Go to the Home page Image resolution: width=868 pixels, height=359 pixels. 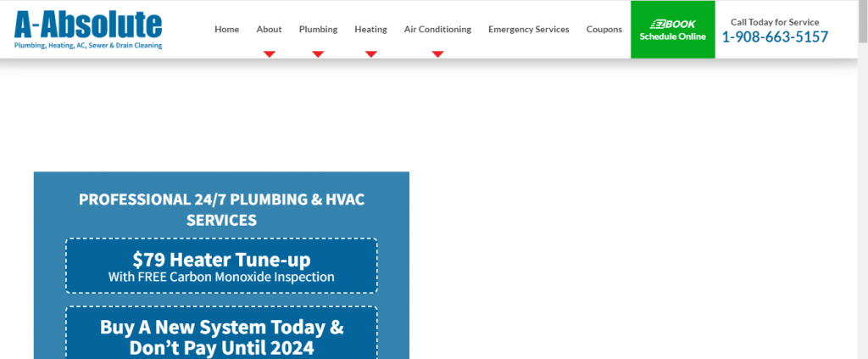click(x=226, y=29)
